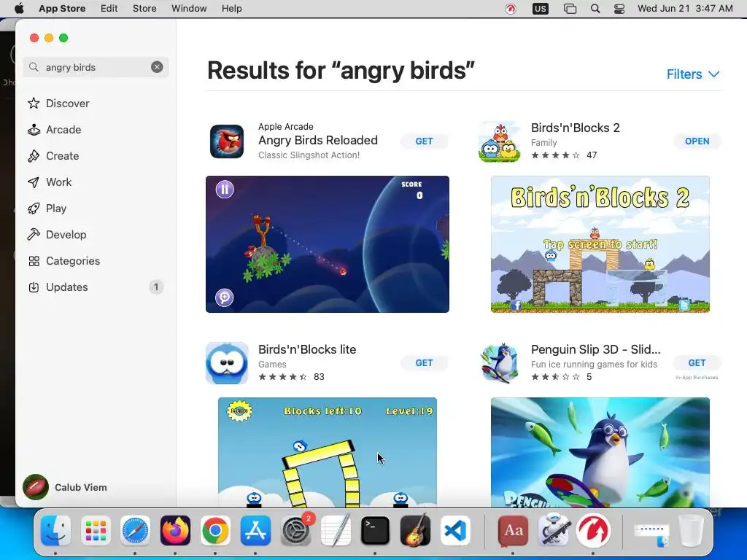The width and height of the screenshot is (747, 560).
Task: Open Spotlight search in menu bar
Action: click(x=595, y=9)
